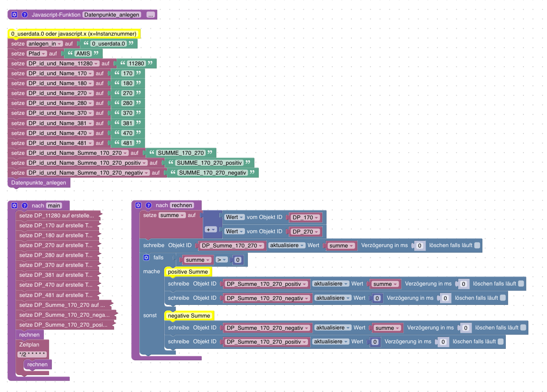Open the '...' code editor on Datenpunkte_anlegen
The image size is (547, 392).
pos(151,15)
